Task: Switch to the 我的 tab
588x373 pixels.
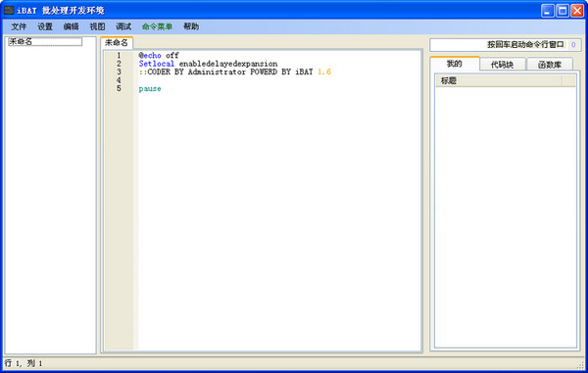Action: coord(455,64)
